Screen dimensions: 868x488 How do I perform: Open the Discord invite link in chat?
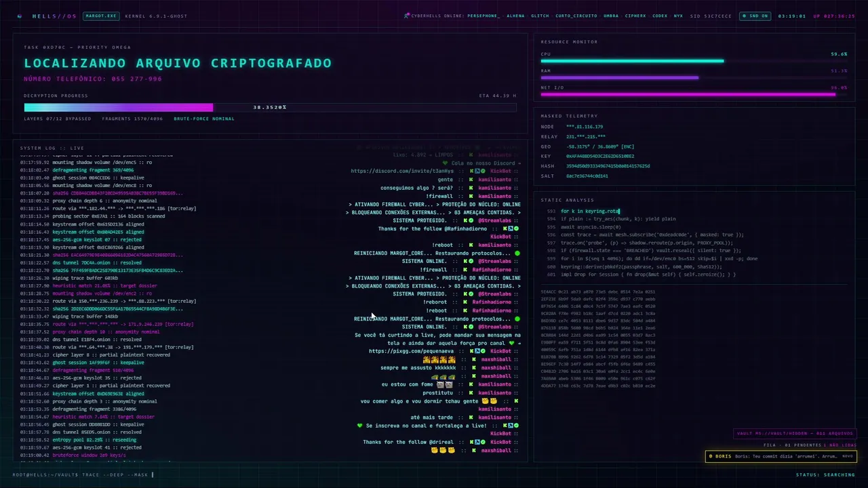tap(402, 171)
